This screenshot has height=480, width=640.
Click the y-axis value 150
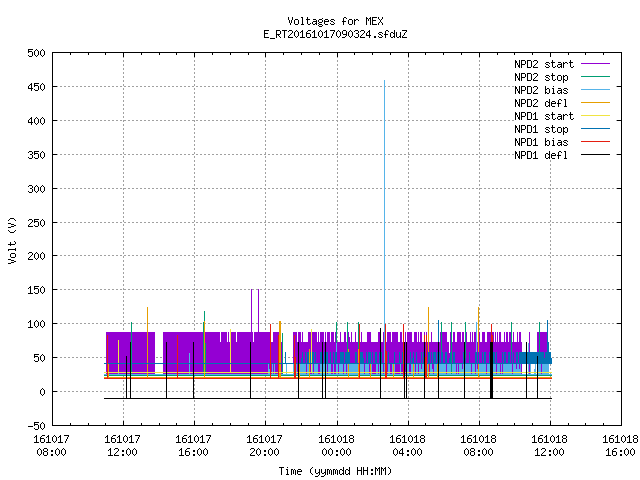36,290
